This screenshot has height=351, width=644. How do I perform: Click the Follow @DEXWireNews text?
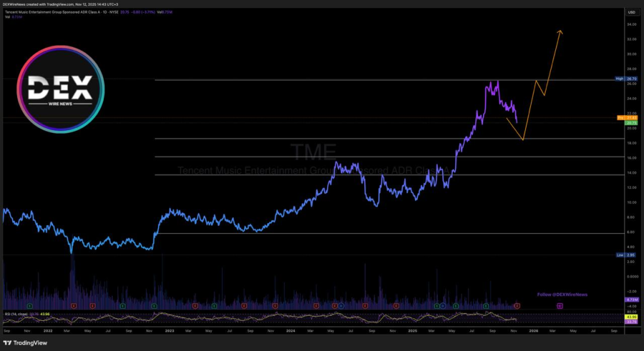(562, 294)
